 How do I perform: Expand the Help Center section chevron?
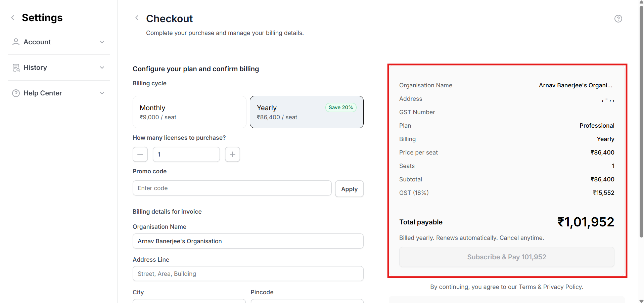point(102,93)
